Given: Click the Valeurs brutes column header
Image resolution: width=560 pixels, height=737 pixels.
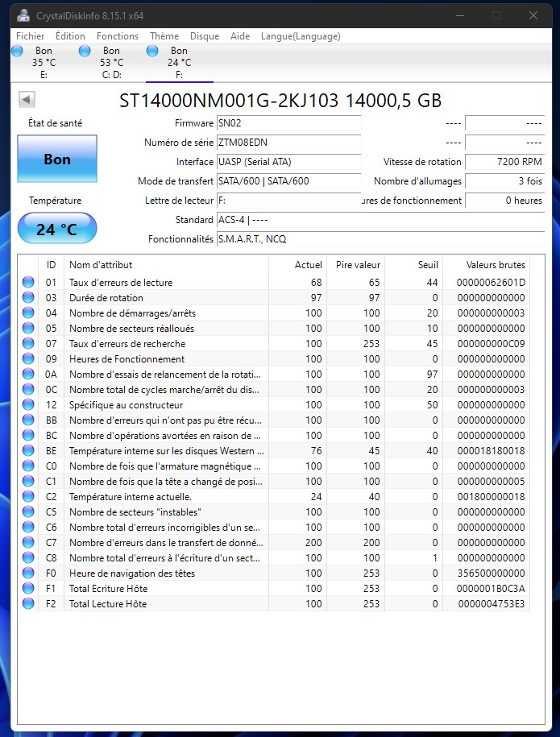Looking at the screenshot, I should coord(486,265).
